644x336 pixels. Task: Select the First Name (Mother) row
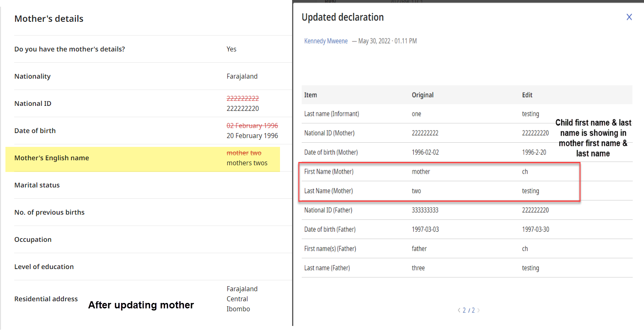coord(331,172)
